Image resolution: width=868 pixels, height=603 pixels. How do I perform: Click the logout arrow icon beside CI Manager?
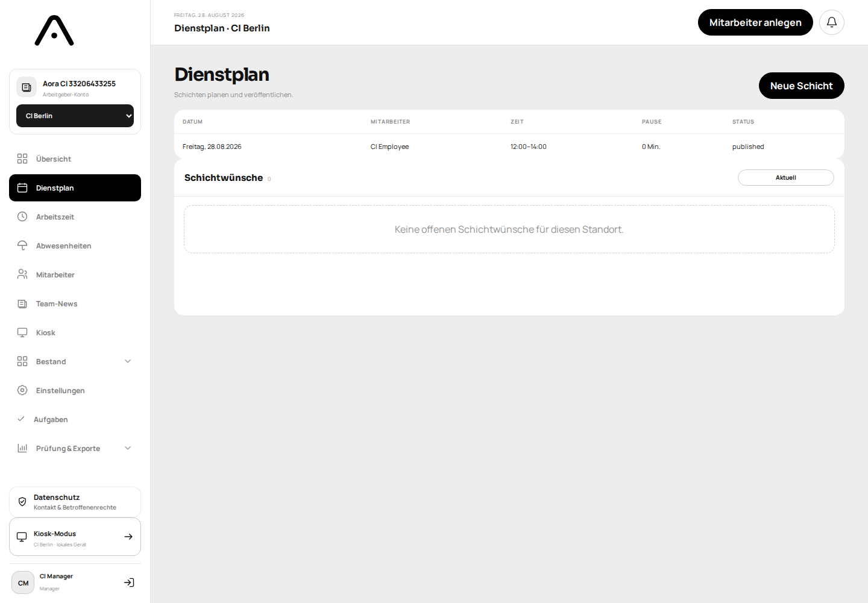click(x=129, y=582)
